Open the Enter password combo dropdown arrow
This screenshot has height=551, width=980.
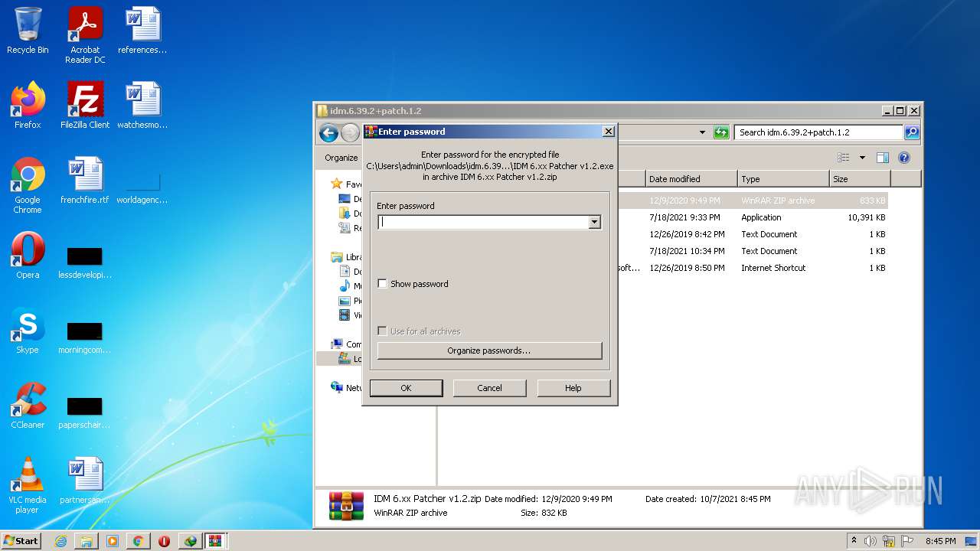pos(594,223)
